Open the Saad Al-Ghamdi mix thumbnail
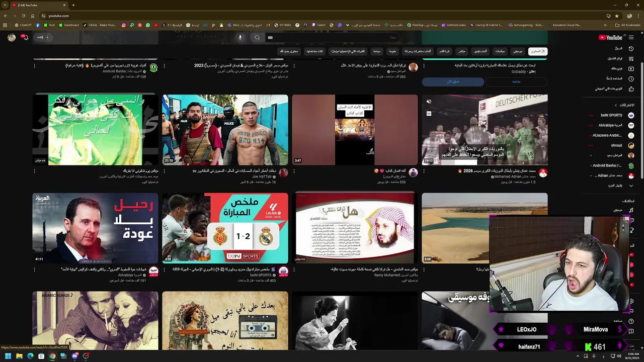Screen dimensions: 644x362 355,228
